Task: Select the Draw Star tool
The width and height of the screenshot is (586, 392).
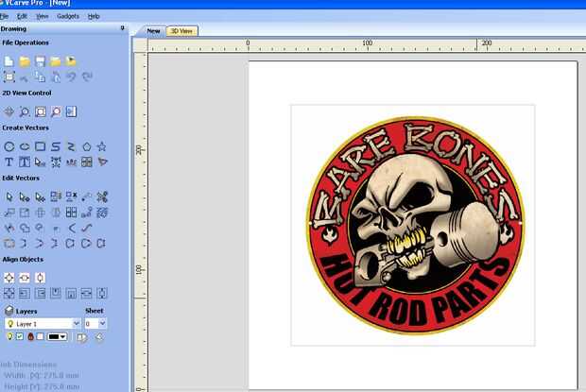Action: coord(102,146)
